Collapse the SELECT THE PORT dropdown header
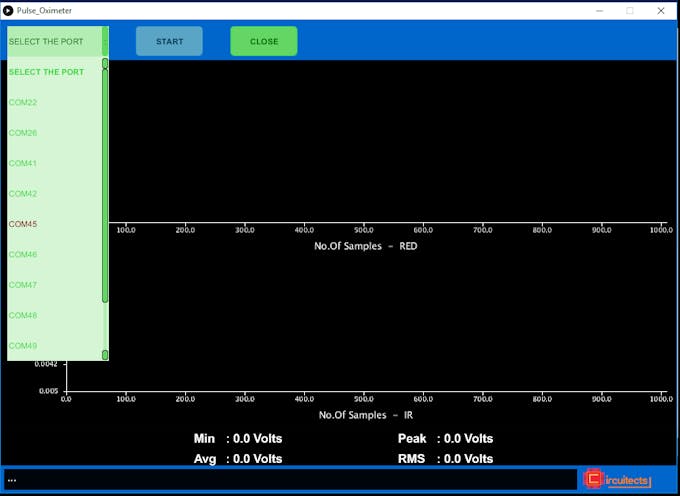This screenshot has height=496, width=680. tap(54, 42)
